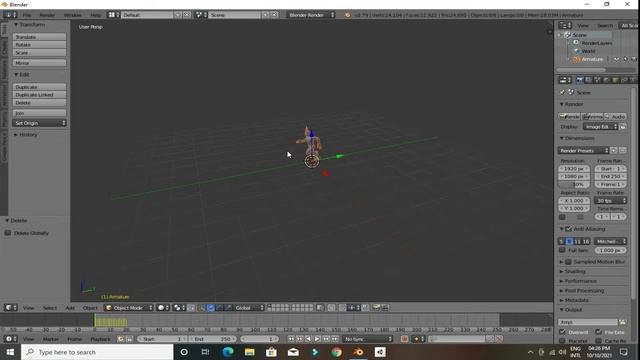Screen dimensions: 640x360
Task: Open the Render menu
Action: pyautogui.click(x=47, y=15)
